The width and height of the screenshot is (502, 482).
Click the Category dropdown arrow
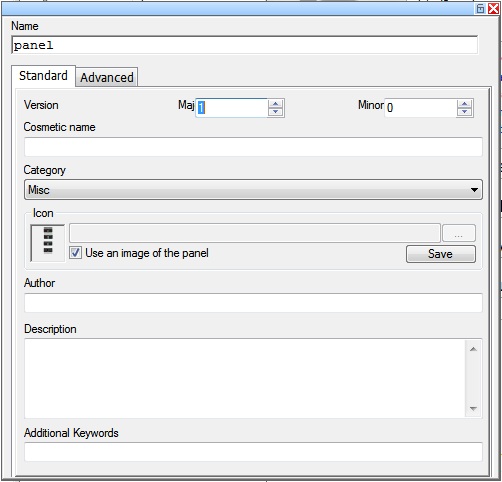click(474, 190)
